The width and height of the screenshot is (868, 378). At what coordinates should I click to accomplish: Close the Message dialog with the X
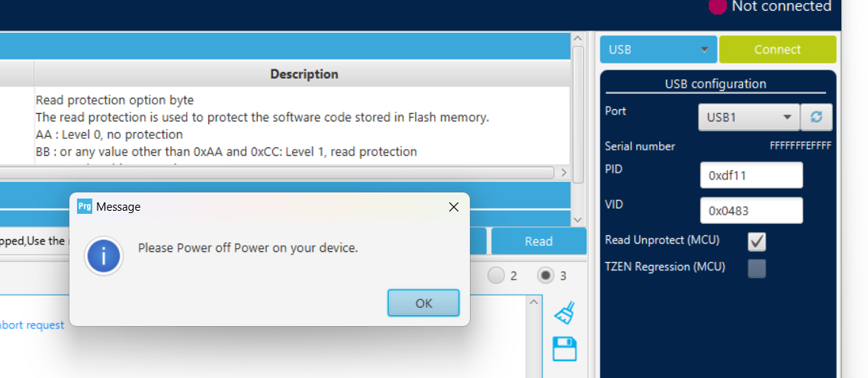[454, 207]
